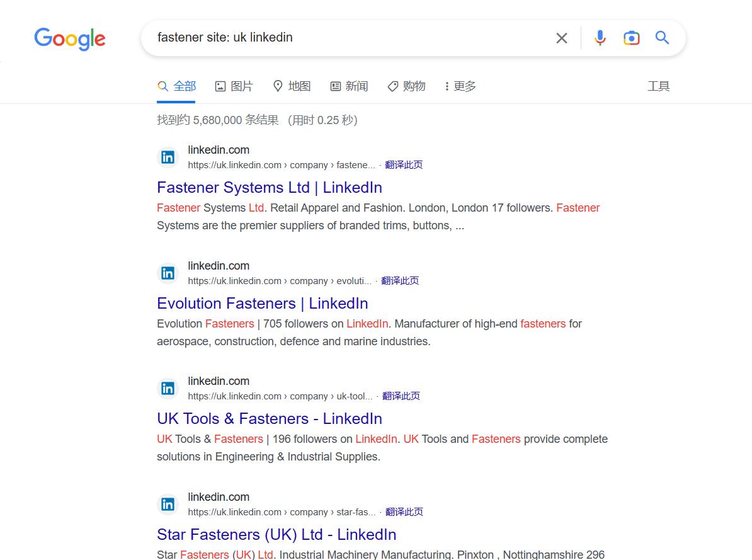
Task: Open Star Fasteners (UK) Ltd - LinkedIn result
Action: coord(276,535)
